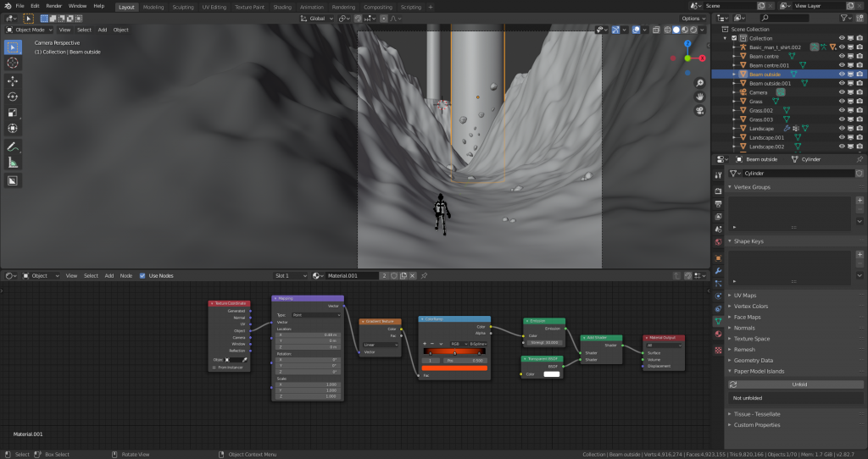Open the Modifier properties wrench tab
868x459 pixels.
tap(718, 271)
